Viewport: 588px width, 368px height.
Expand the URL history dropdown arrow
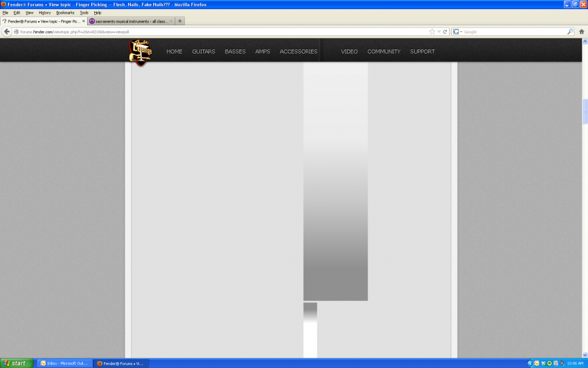pos(439,32)
